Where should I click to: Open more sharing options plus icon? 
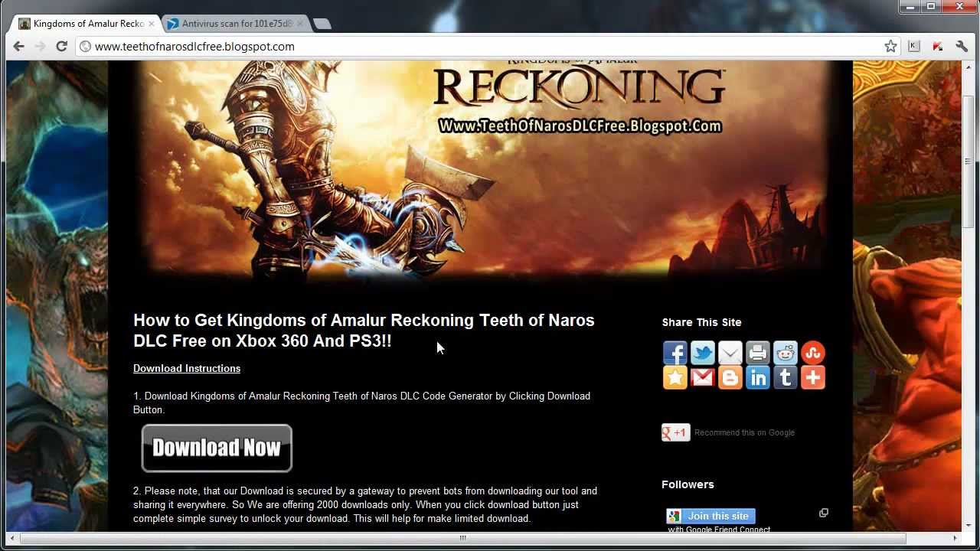tap(813, 377)
